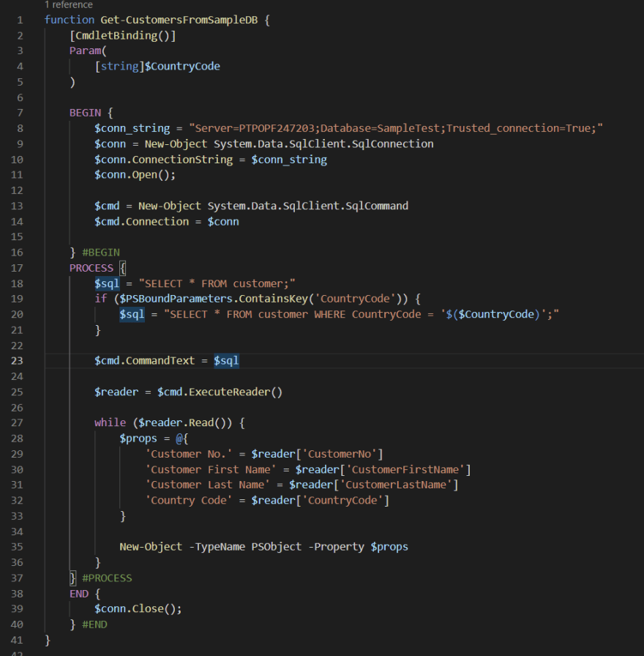Click the 'Customer Last Name' key
Screen dimensions: 644x656
click(207, 485)
